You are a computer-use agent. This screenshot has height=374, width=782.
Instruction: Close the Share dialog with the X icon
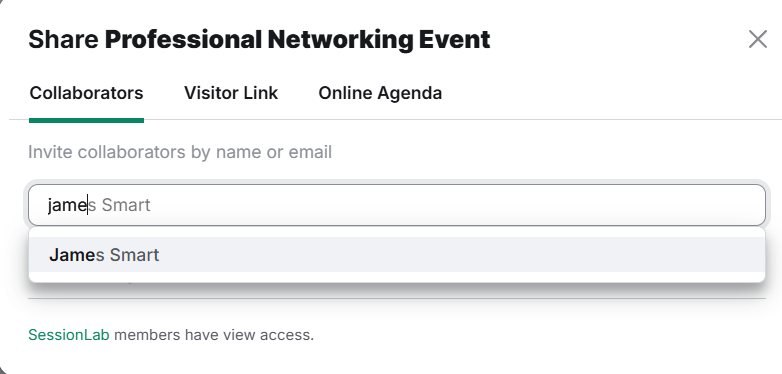758,39
